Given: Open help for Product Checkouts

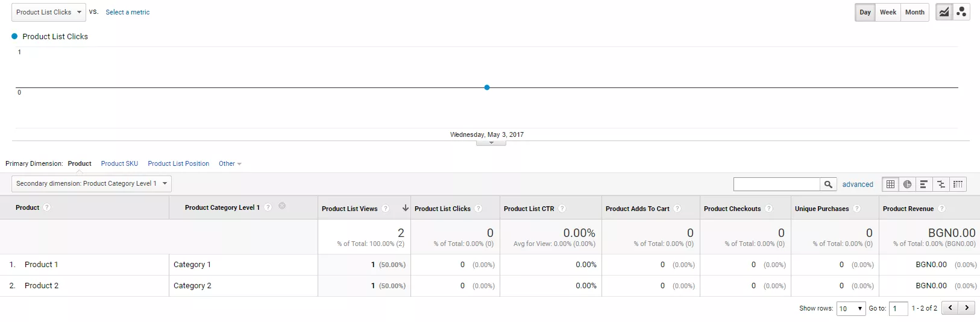Looking at the screenshot, I should (769, 209).
